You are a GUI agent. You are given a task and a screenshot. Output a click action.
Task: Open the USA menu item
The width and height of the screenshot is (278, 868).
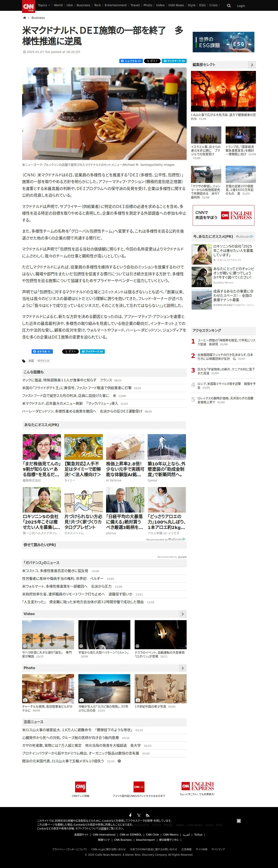point(69,5)
